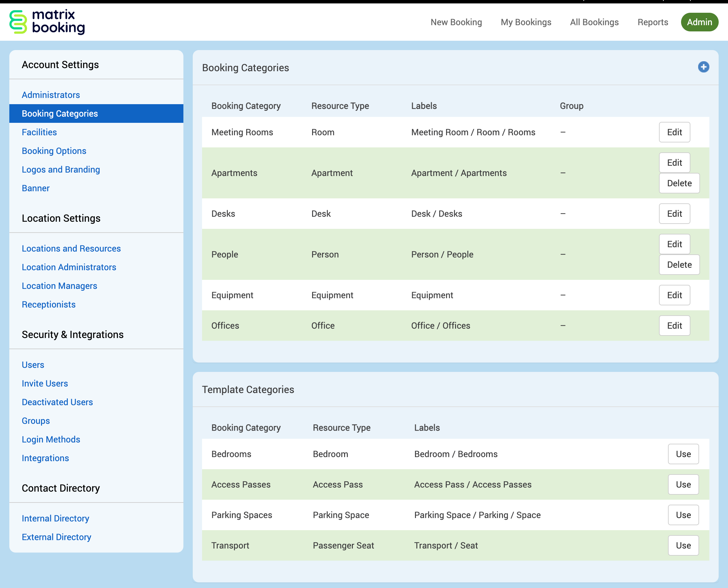
Task: Select Booking Categories in sidebar
Action: [x=60, y=113]
